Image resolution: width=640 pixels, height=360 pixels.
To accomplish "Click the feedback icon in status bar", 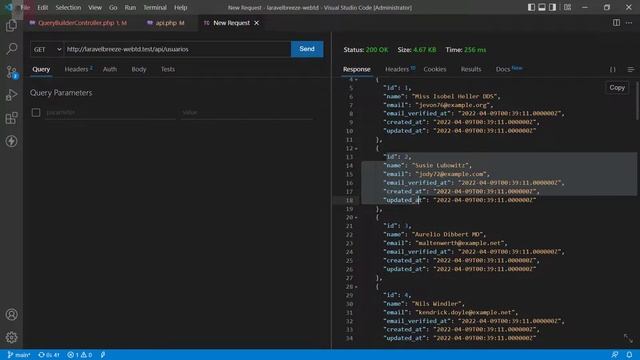I will pyautogui.click(x=615, y=355).
